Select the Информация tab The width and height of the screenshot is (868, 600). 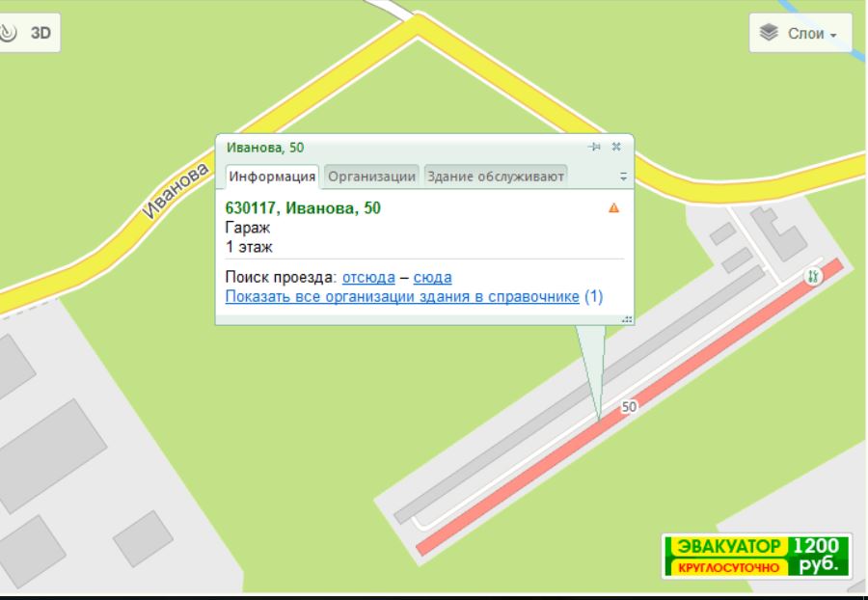[x=272, y=177]
